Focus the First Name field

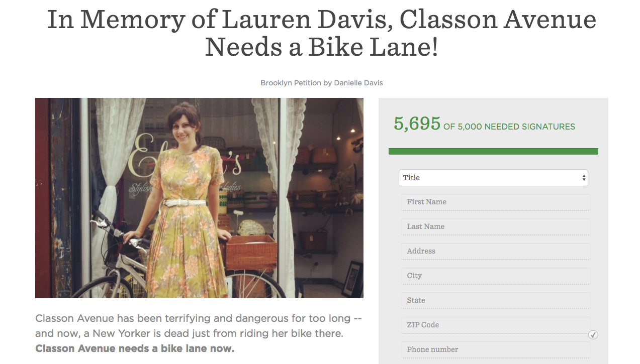tap(495, 202)
